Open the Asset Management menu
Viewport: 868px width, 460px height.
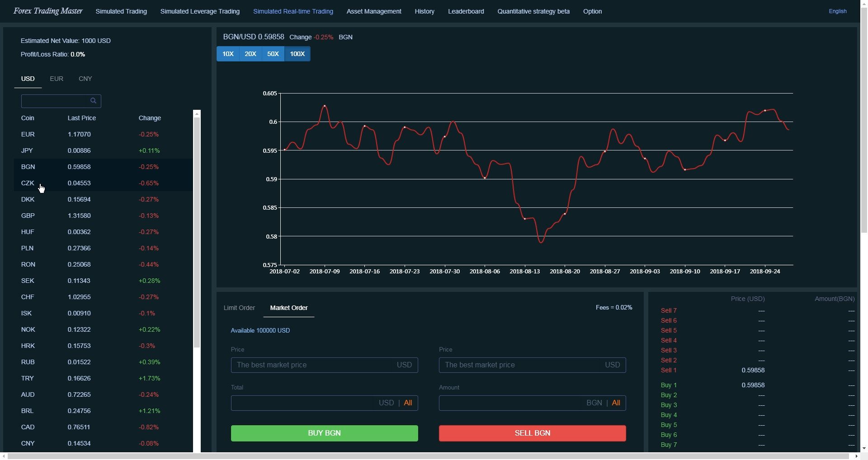click(x=373, y=11)
